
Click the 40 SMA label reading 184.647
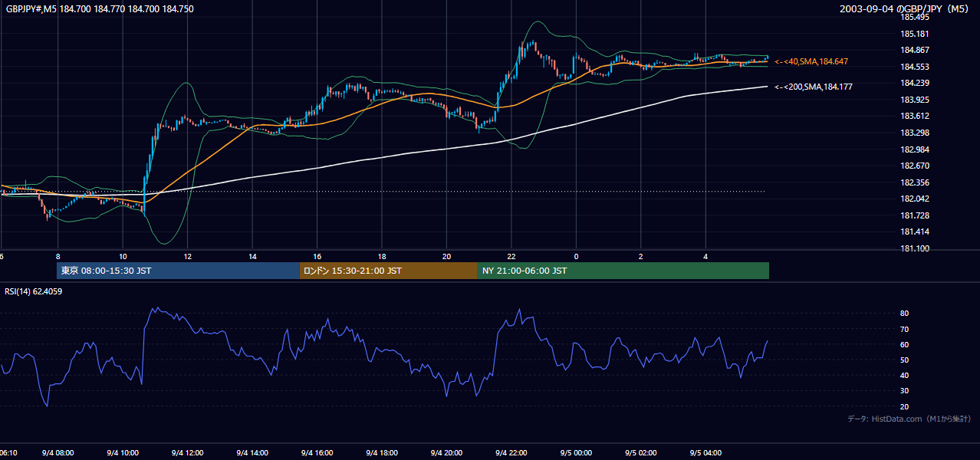(811, 61)
